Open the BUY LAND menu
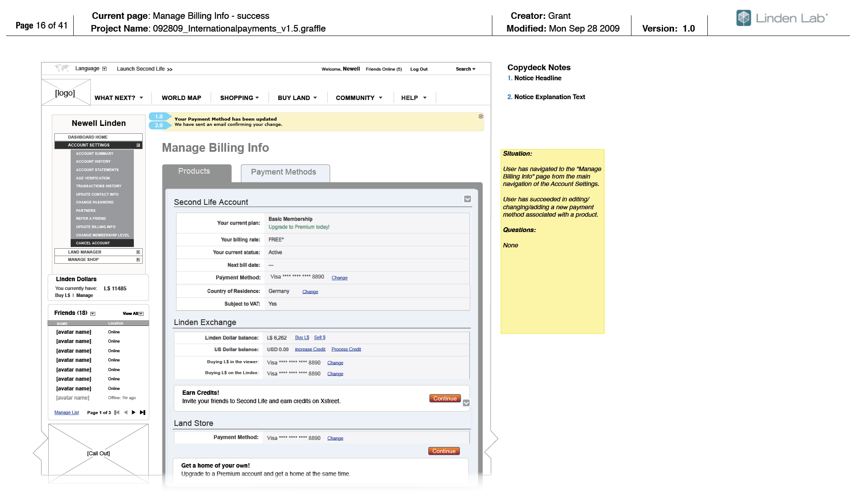 coord(297,98)
